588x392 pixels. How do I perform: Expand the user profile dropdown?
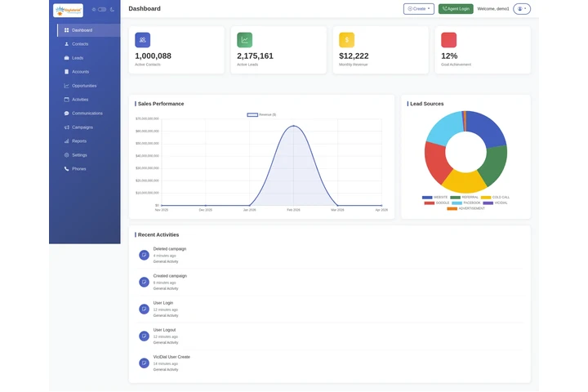pos(522,9)
